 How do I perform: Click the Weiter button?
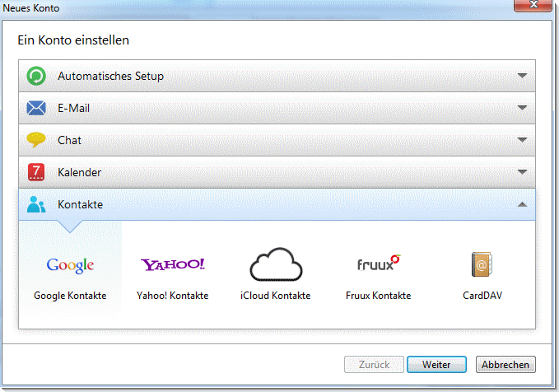click(x=436, y=365)
